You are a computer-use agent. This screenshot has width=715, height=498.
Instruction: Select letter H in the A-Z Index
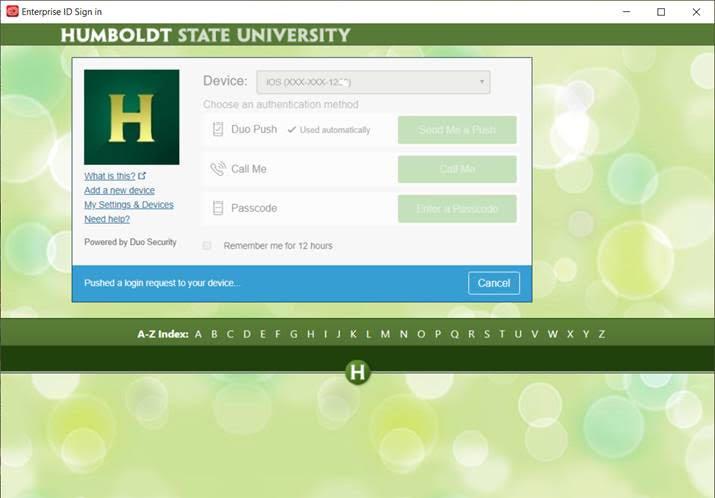311,334
